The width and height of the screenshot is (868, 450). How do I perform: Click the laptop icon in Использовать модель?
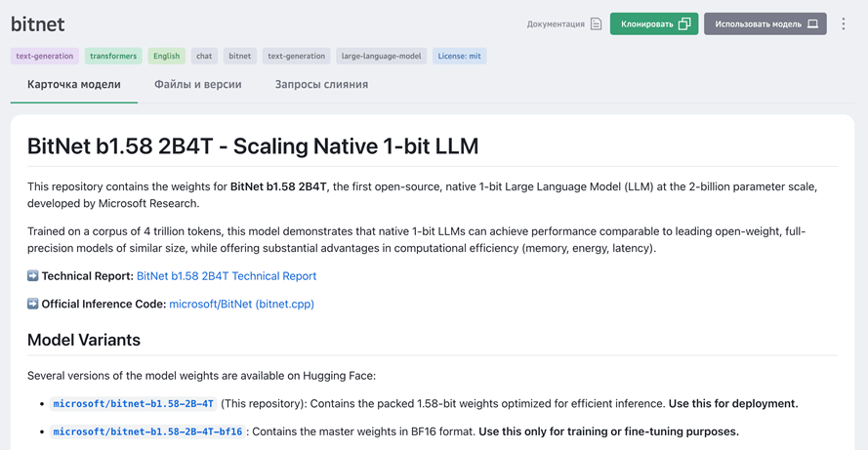[x=812, y=24]
